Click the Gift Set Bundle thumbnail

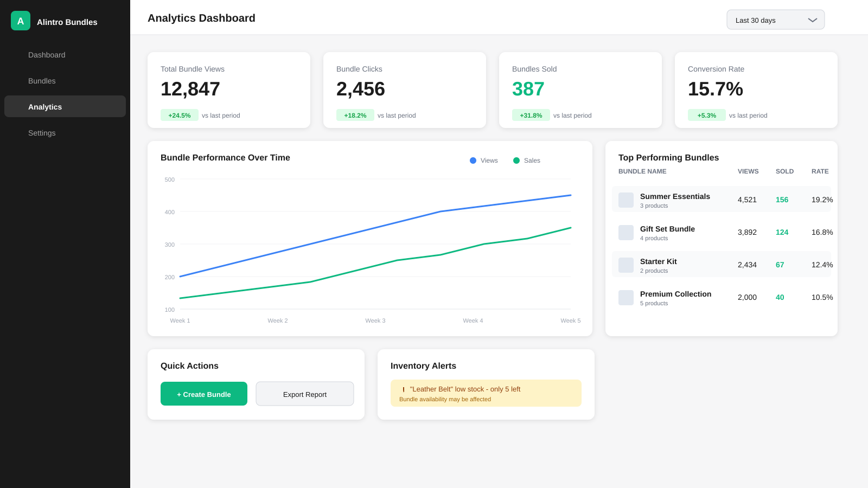click(626, 232)
